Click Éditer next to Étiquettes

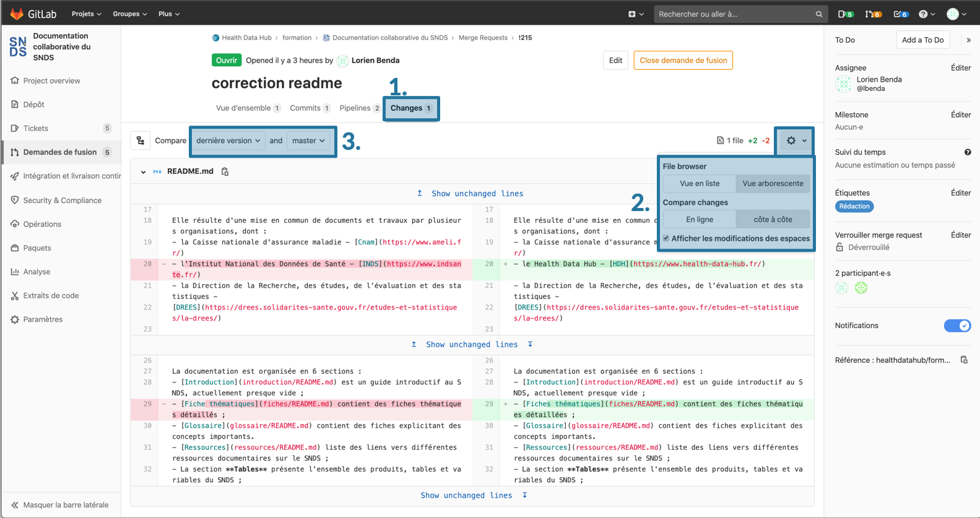[961, 193]
